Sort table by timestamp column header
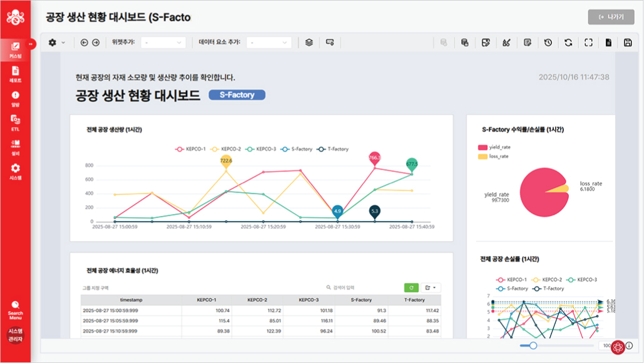The height and width of the screenshot is (363, 644). pos(131,300)
